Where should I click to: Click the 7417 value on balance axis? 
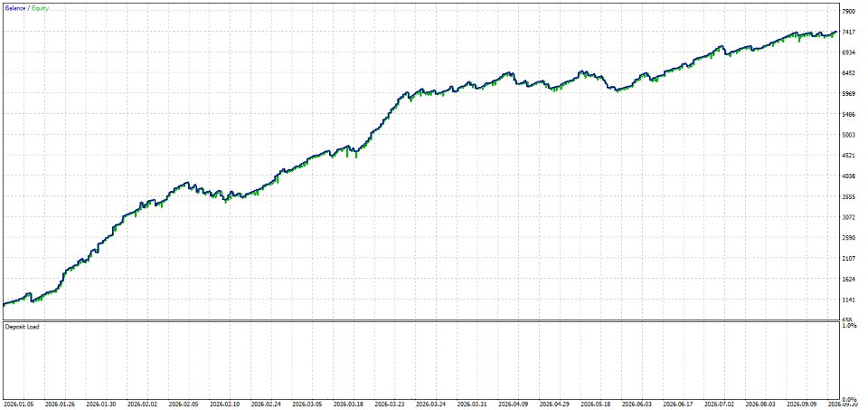848,33
